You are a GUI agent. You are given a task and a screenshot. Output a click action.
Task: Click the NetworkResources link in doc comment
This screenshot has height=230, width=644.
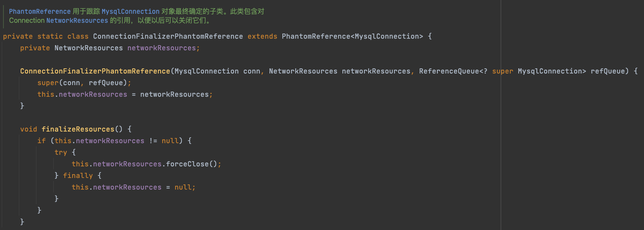pos(77,20)
